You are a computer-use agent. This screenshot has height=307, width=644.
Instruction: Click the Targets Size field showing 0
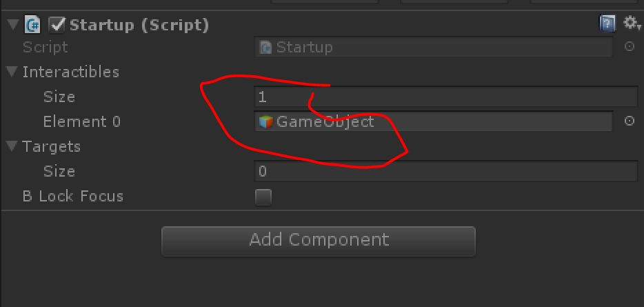point(445,171)
